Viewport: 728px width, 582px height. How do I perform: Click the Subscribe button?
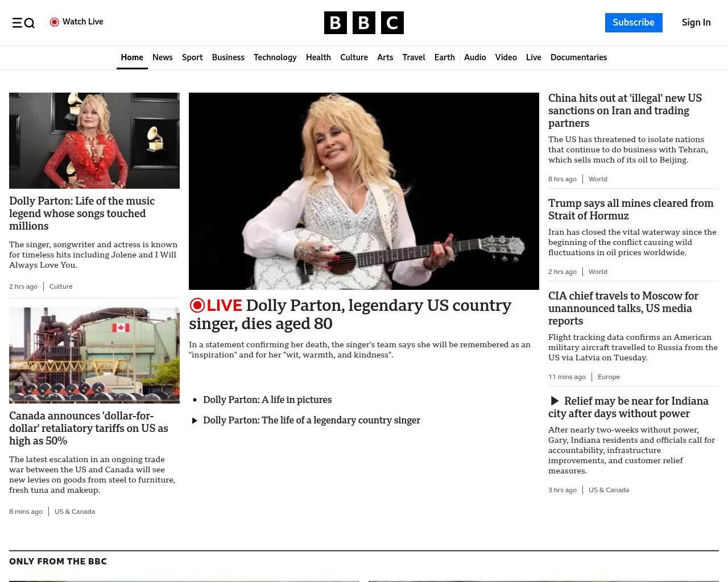634,23
